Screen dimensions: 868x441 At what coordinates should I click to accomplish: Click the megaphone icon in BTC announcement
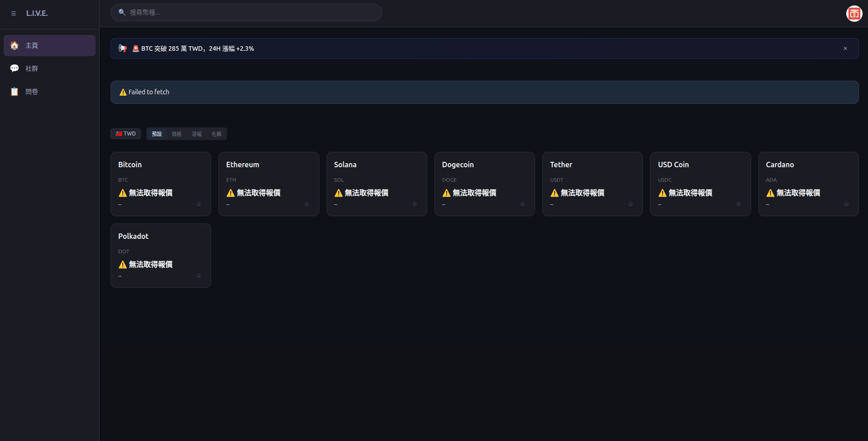122,48
